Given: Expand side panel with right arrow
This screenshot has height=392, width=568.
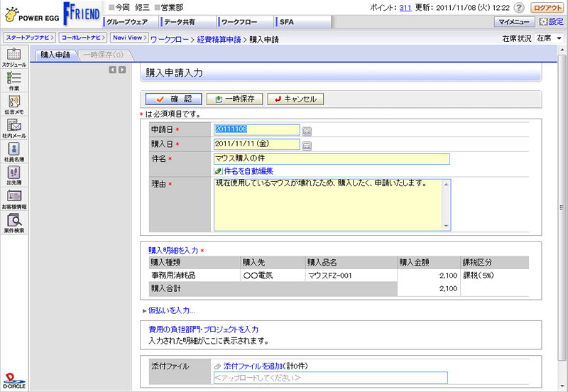Looking at the screenshot, I should [122, 70].
